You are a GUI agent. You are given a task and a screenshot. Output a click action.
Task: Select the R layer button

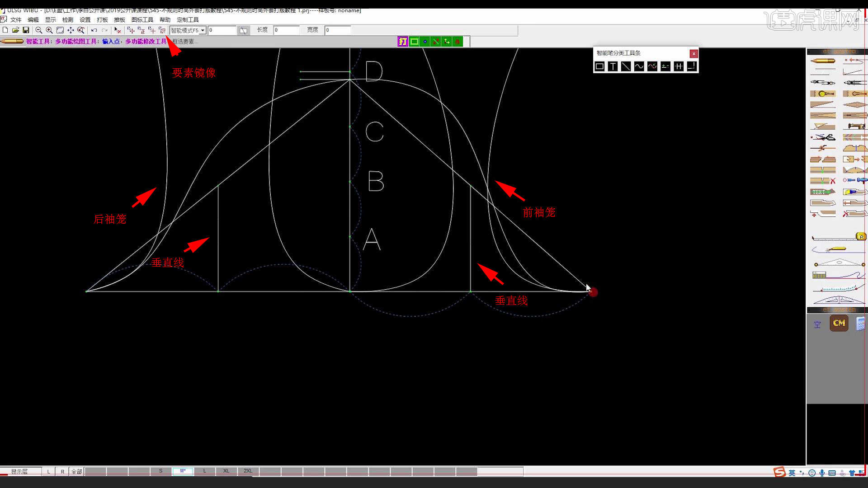62,471
